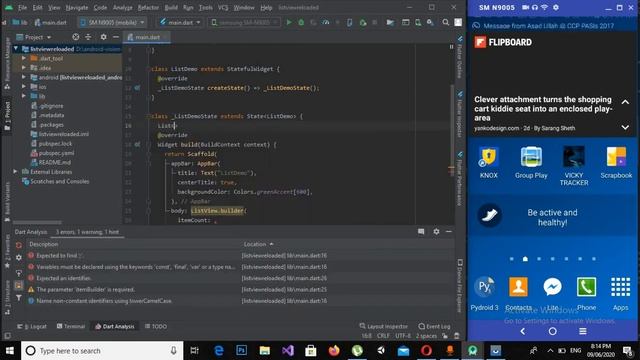Open the feedback speech bubble in Dart Analysis
This screenshot has height=360, width=640.
coord(421,231)
